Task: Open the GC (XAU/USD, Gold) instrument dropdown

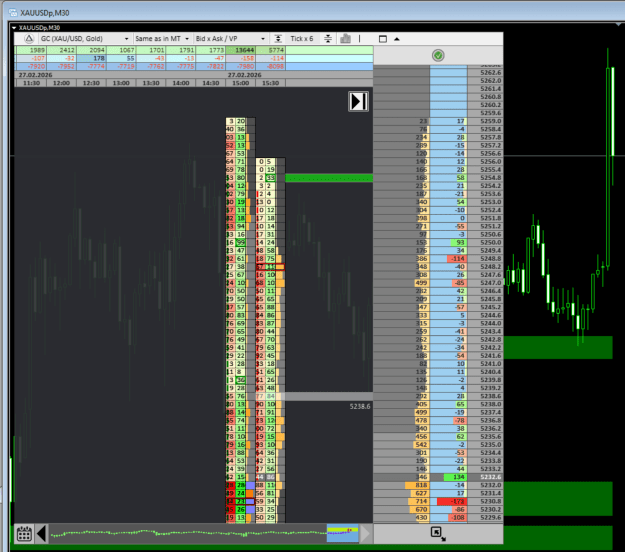Action: pyautogui.click(x=85, y=39)
